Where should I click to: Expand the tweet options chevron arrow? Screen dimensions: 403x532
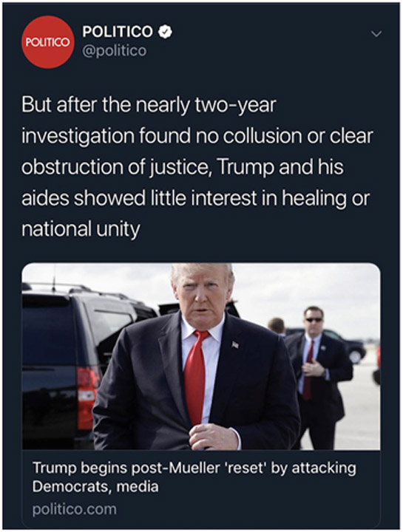pyautogui.click(x=376, y=33)
